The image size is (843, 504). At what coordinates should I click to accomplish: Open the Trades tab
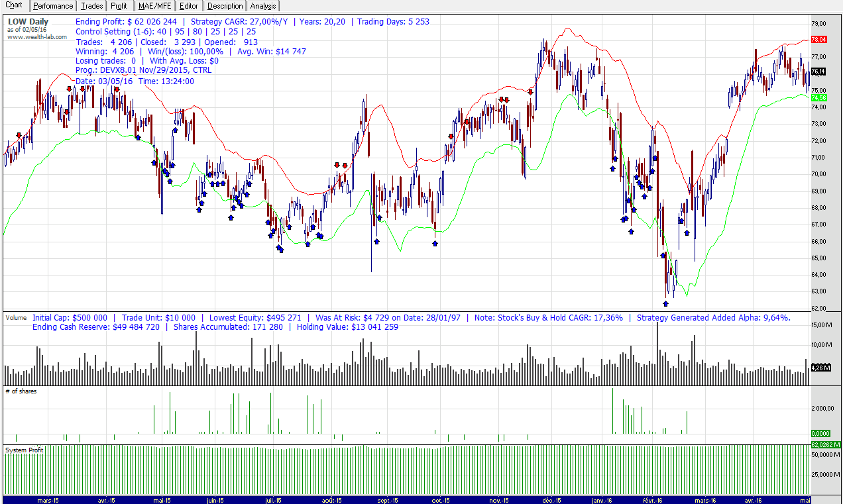coord(92,6)
